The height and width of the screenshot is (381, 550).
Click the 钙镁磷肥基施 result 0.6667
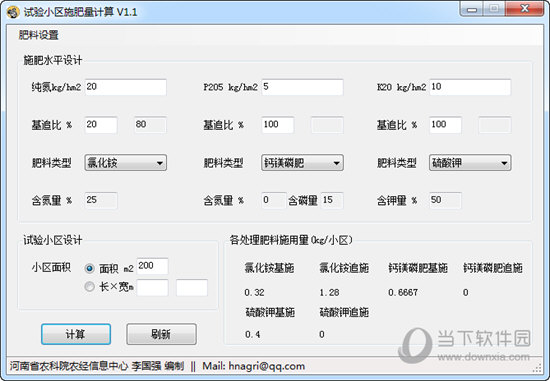[x=403, y=292]
